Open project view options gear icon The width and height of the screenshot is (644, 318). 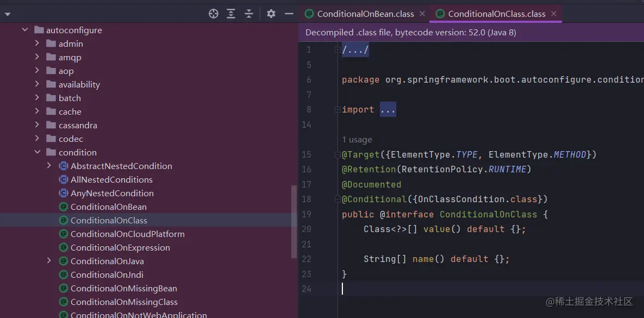click(271, 14)
